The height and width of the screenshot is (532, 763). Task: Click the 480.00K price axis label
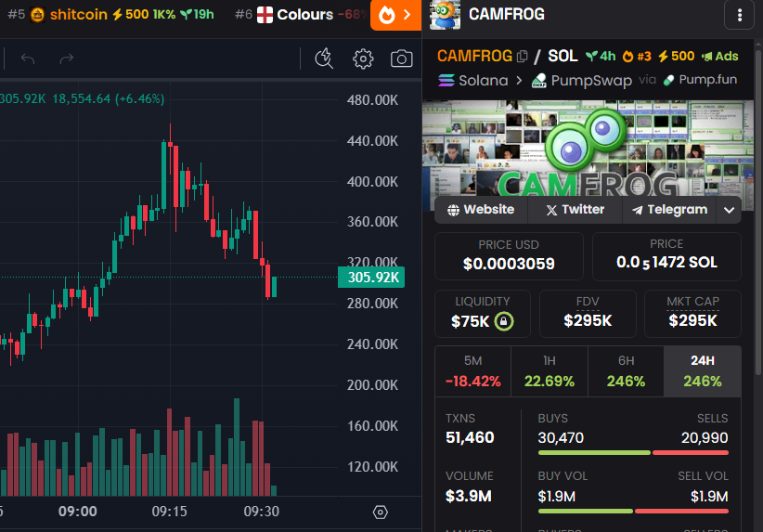372,100
